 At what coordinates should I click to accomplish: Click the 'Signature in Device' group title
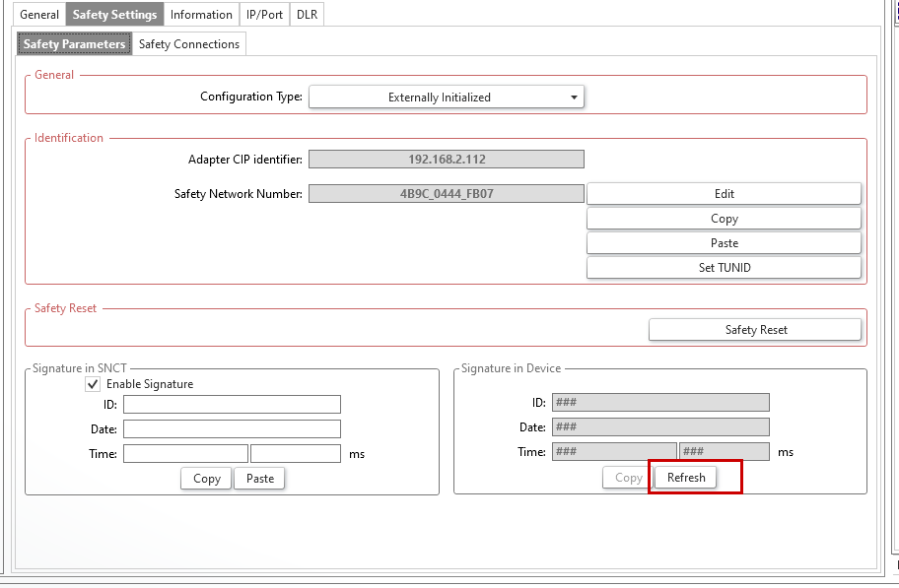511,368
